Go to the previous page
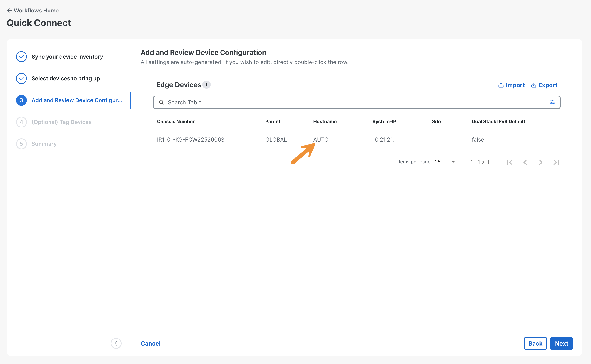The height and width of the screenshot is (364, 591). click(x=525, y=162)
